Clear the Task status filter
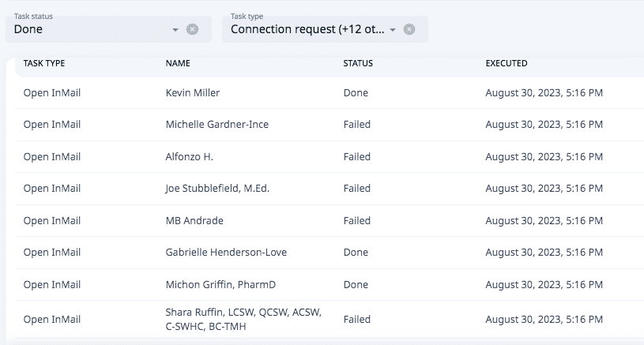 click(192, 29)
